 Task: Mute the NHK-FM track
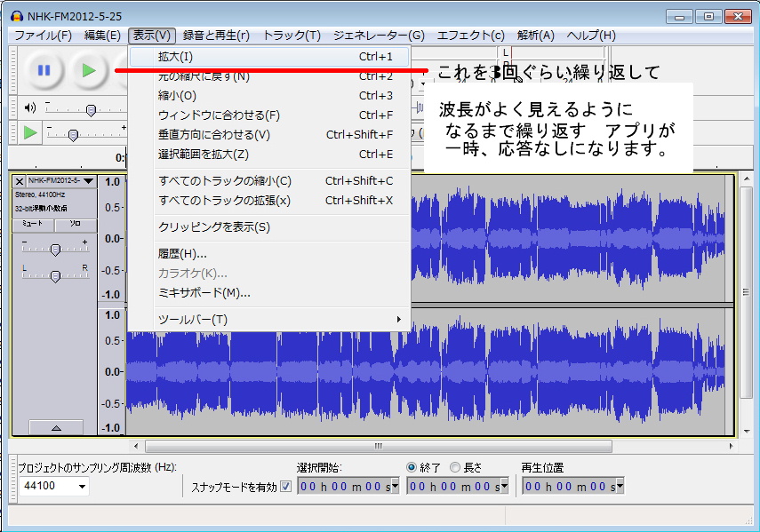point(34,225)
